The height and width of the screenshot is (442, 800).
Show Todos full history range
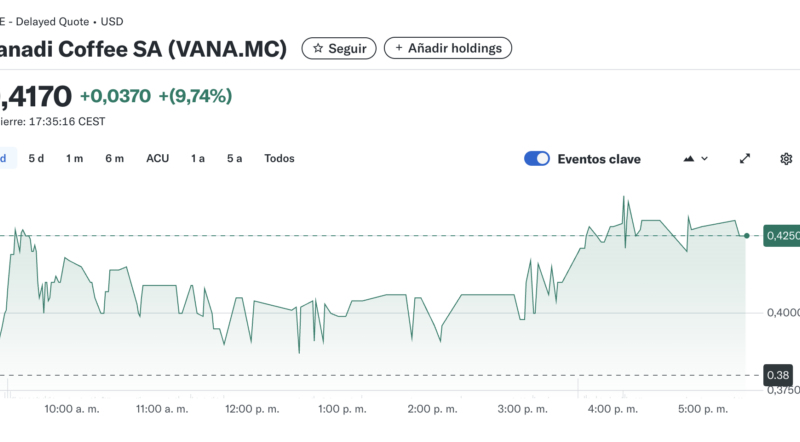coord(279,158)
